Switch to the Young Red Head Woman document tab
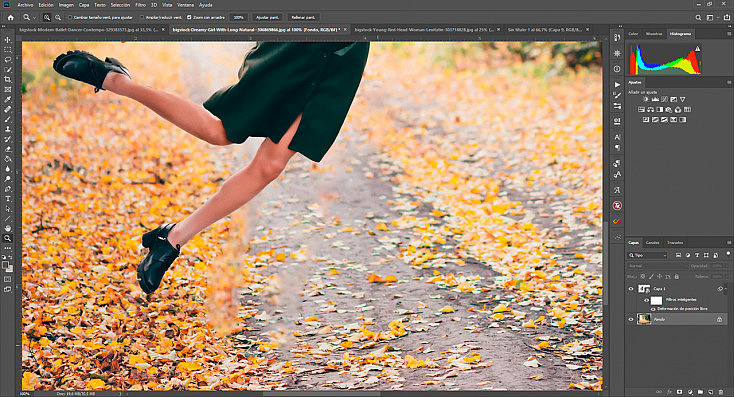This screenshot has width=734, height=397. coord(425,29)
